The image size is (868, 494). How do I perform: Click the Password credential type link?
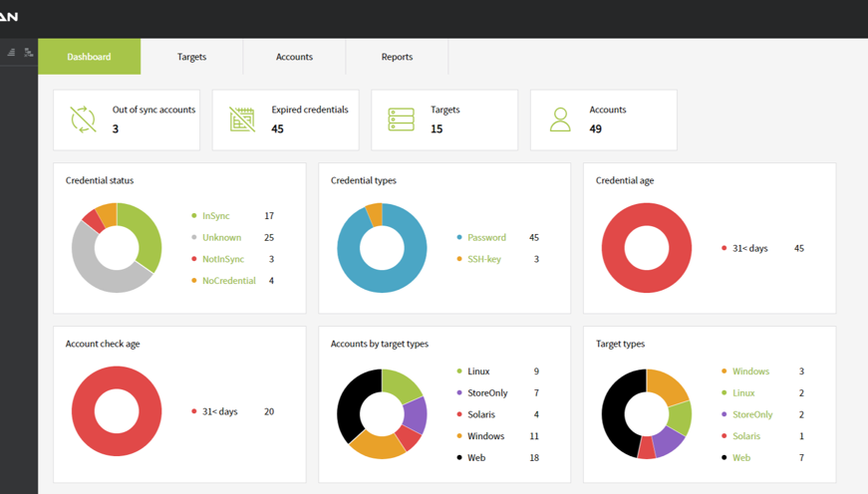click(x=486, y=237)
